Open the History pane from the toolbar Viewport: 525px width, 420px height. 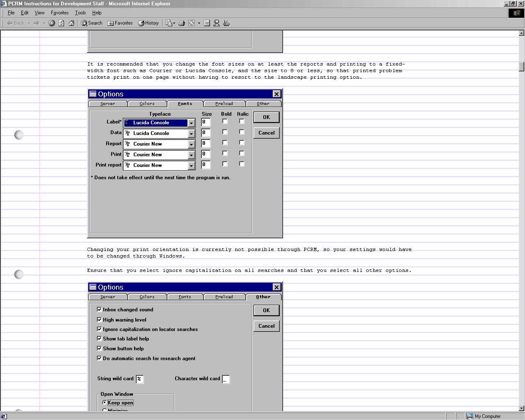click(148, 23)
